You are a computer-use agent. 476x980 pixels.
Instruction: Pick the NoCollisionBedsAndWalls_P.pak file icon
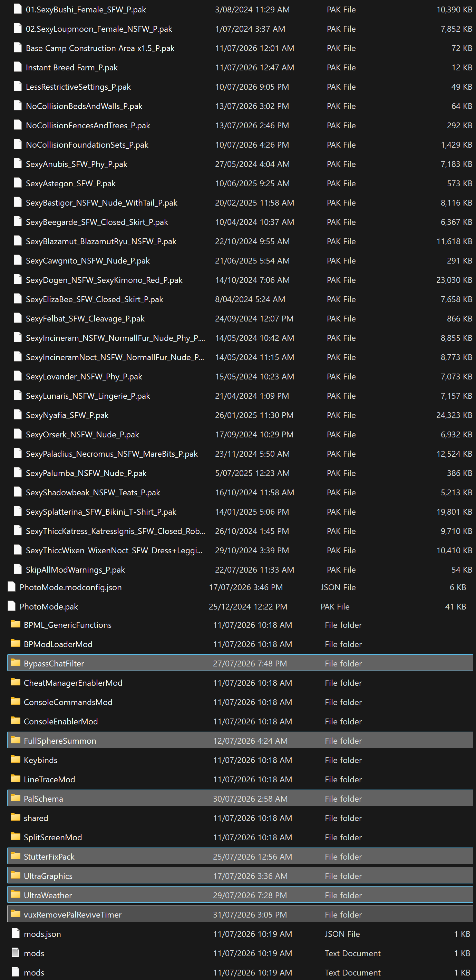[x=18, y=105]
